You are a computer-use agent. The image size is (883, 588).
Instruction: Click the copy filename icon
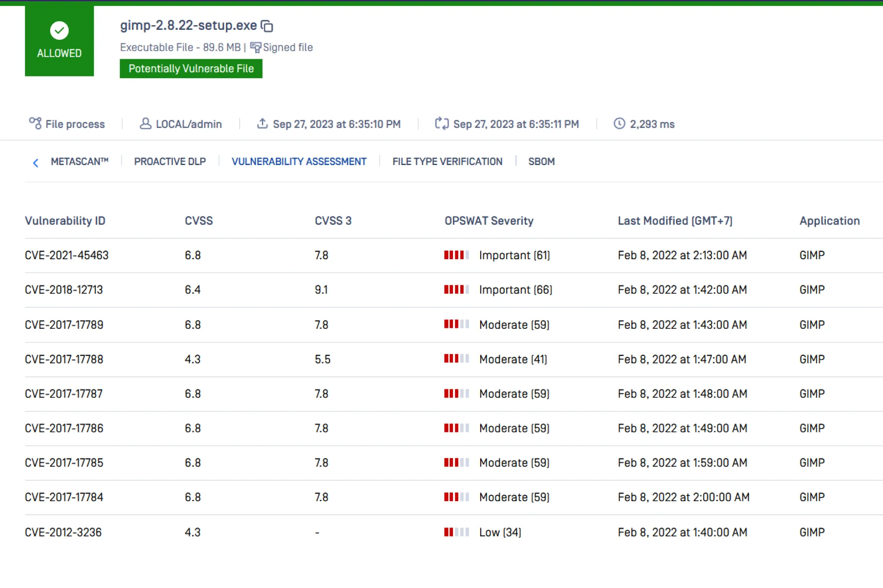click(x=267, y=26)
